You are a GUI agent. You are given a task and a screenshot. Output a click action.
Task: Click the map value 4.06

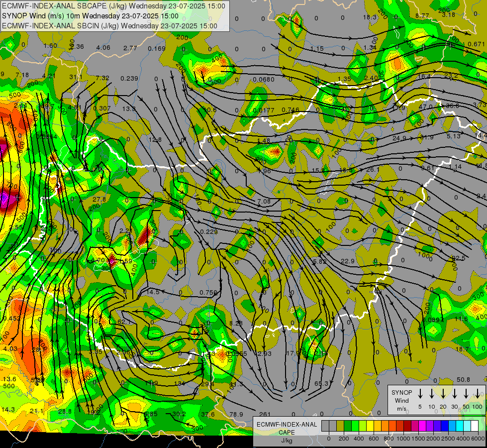point(103,48)
